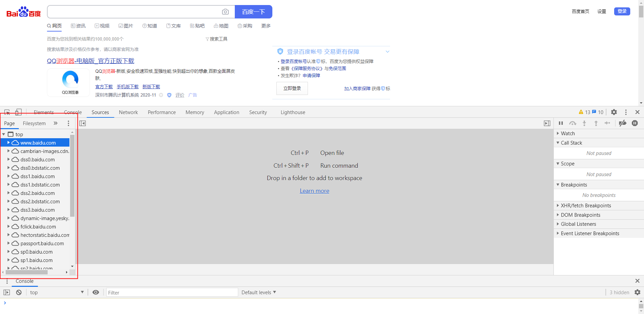Activate the inspect element picker icon
644x314 pixels.
(x=7, y=112)
